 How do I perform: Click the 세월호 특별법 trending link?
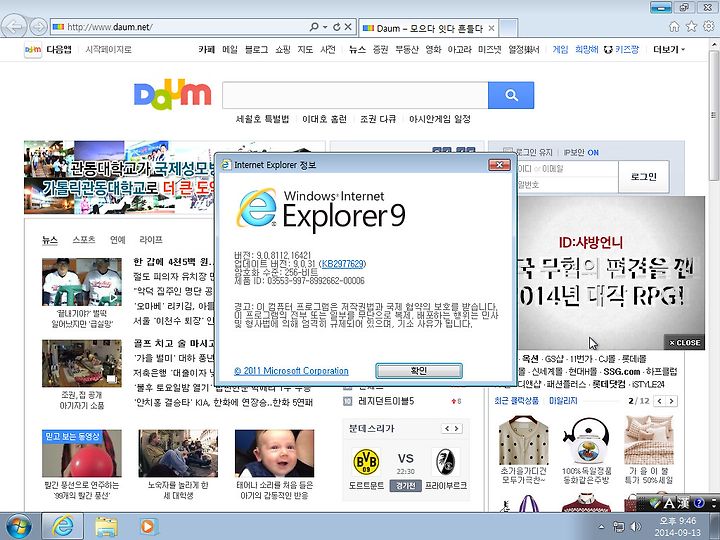262,119
